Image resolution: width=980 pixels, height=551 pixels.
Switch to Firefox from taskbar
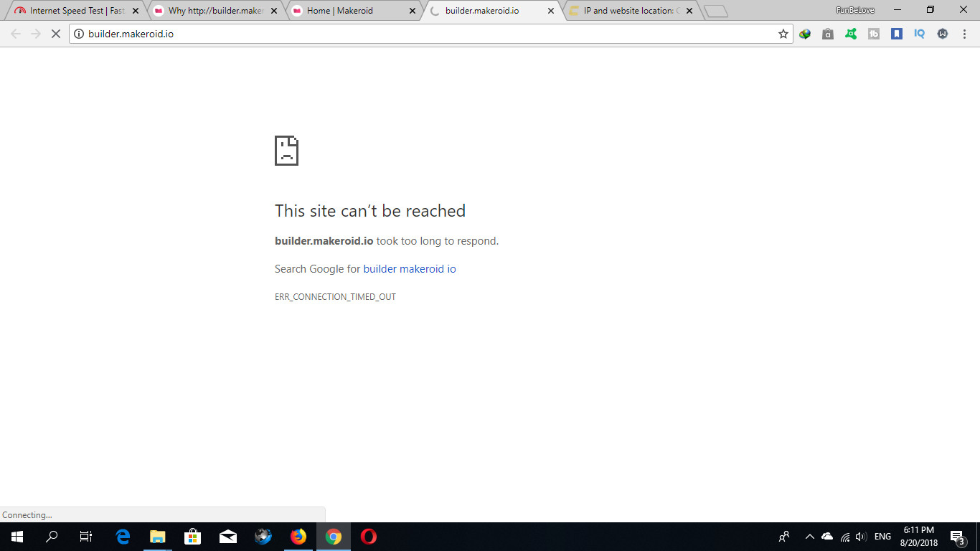298,537
